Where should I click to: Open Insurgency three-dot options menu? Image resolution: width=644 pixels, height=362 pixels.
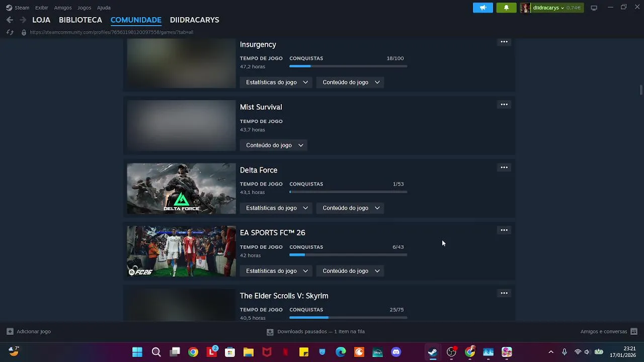[x=504, y=42]
